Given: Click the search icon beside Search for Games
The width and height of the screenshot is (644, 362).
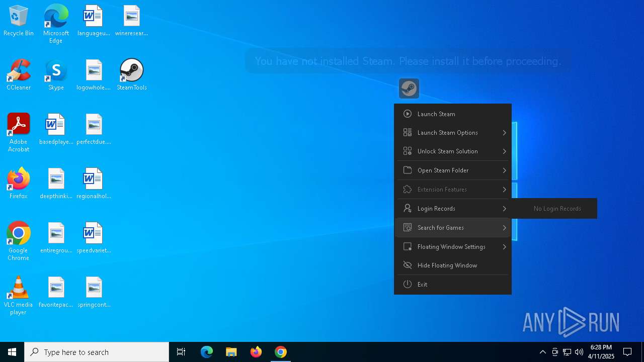Looking at the screenshot, I should tap(408, 228).
